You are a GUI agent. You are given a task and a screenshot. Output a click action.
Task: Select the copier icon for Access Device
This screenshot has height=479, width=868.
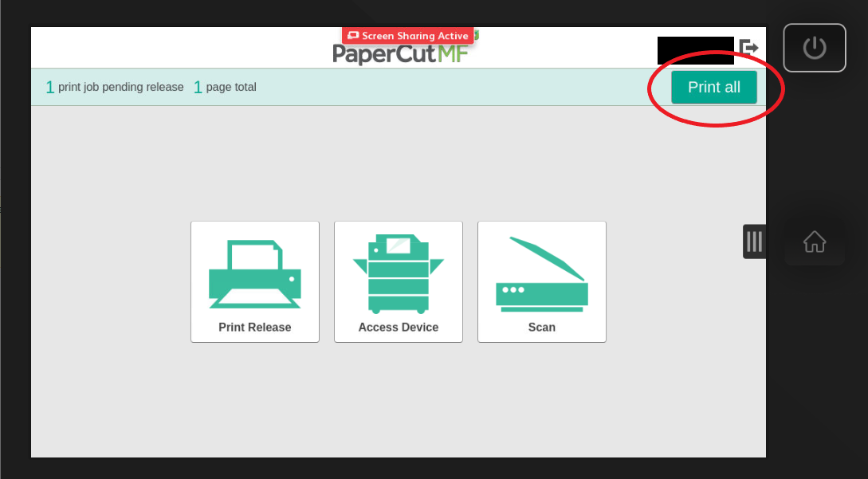tap(398, 273)
